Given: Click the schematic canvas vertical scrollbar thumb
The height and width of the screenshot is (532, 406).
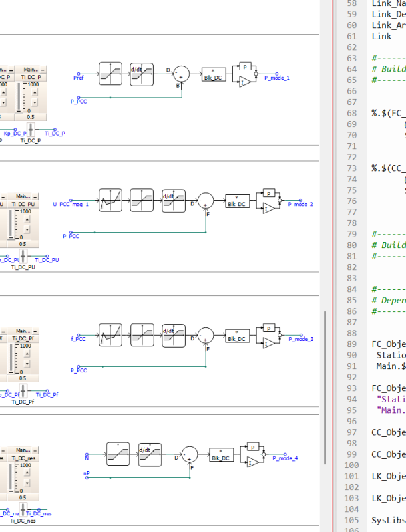Looking at the screenshot, I should tap(325, 388).
